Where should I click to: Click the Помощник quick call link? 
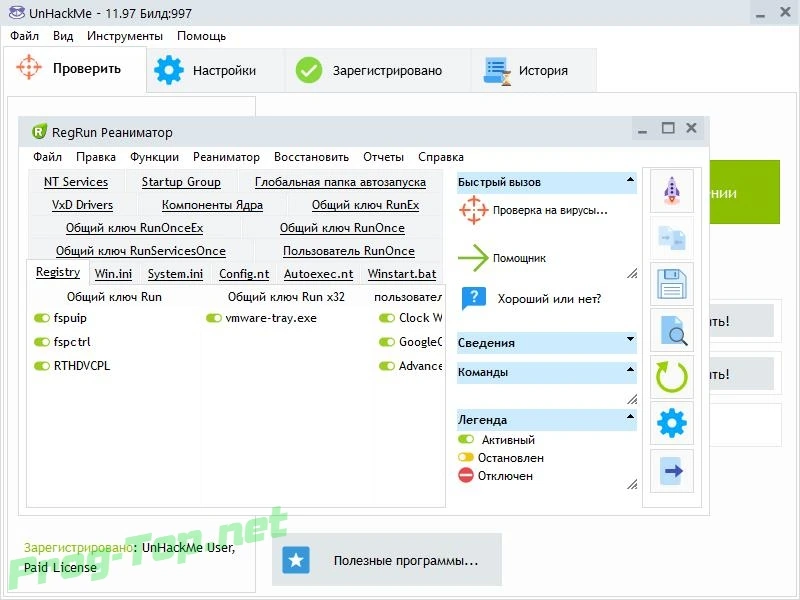pyautogui.click(x=519, y=258)
